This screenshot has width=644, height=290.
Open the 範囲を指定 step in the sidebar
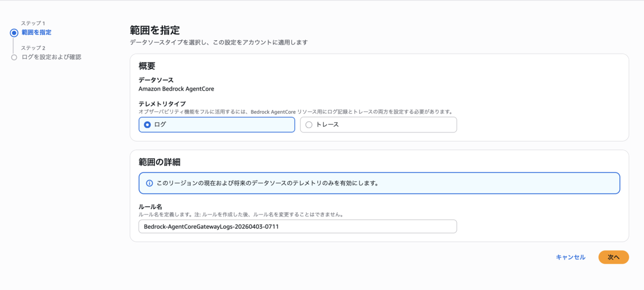coord(36,33)
